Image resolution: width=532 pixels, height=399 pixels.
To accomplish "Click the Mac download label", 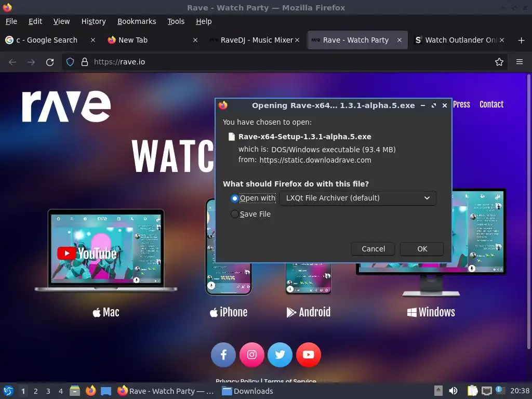I will point(106,312).
